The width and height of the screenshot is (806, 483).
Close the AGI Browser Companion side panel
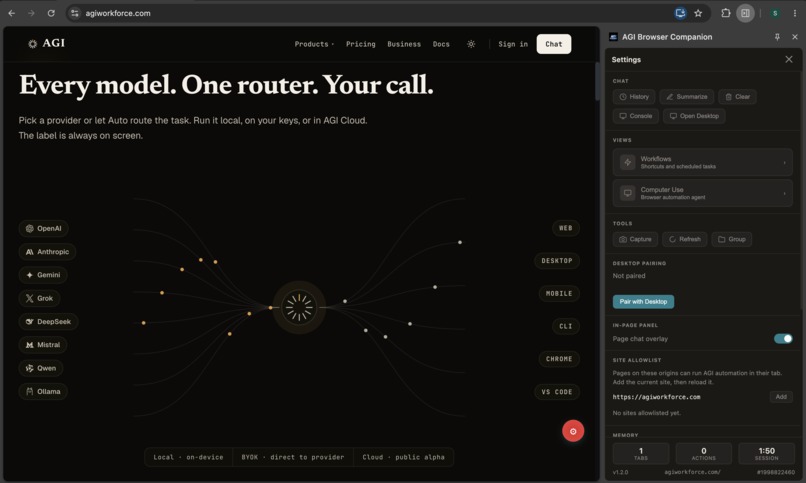pyautogui.click(x=795, y=37)
